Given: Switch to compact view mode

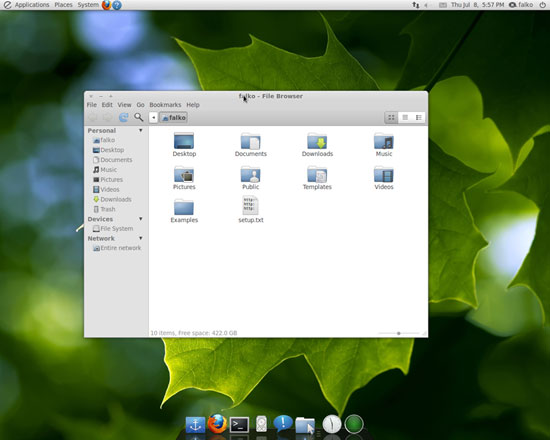Looking at the screenshot, I should tap(418, 118).
